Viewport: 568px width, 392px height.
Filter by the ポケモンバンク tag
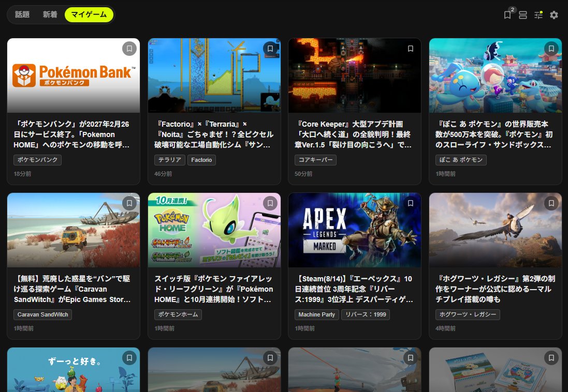(38, 160)
